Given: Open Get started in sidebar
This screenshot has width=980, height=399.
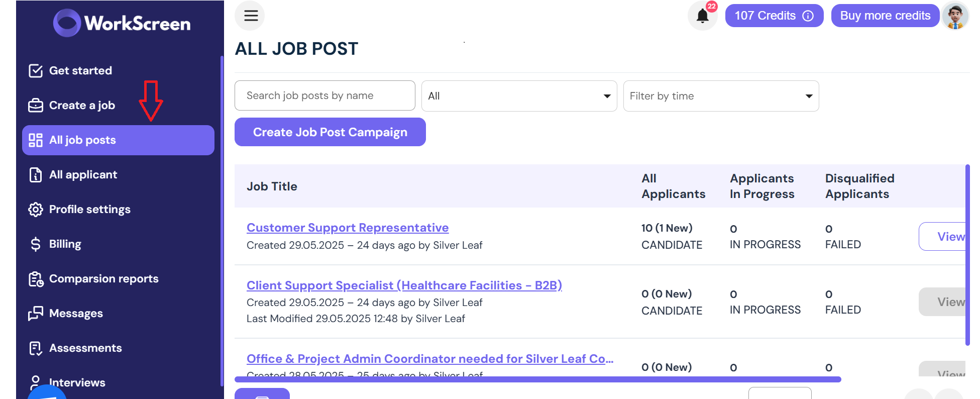Looking at the screenshot, I should pyautogui.click(x=118, y=71).
